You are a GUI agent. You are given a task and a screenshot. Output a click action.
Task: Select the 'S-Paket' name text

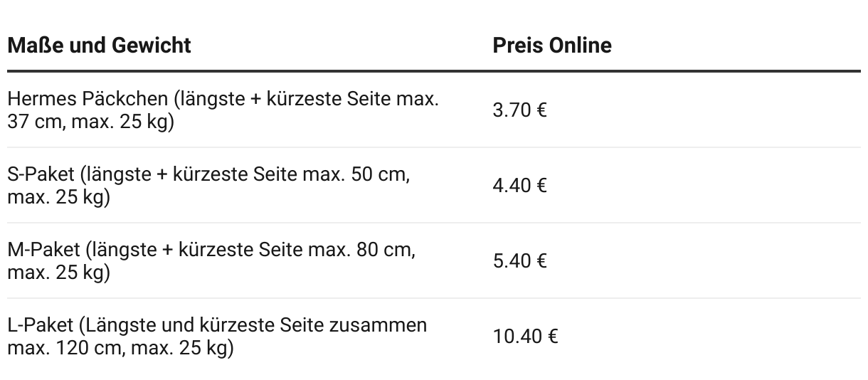40,174
